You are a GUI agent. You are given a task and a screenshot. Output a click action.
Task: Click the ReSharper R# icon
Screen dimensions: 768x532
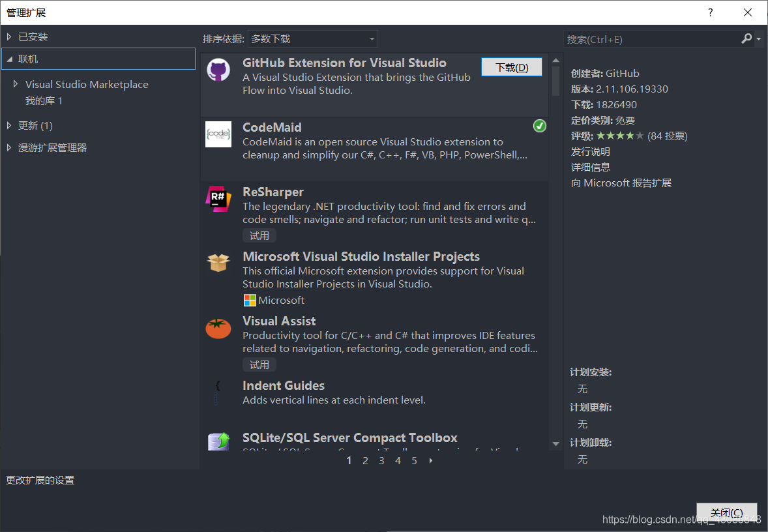(218, 198)
